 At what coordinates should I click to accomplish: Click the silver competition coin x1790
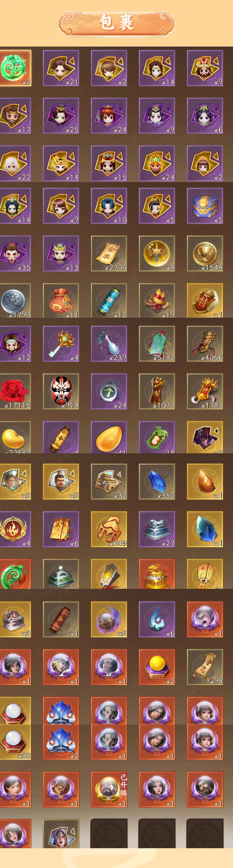15,300
